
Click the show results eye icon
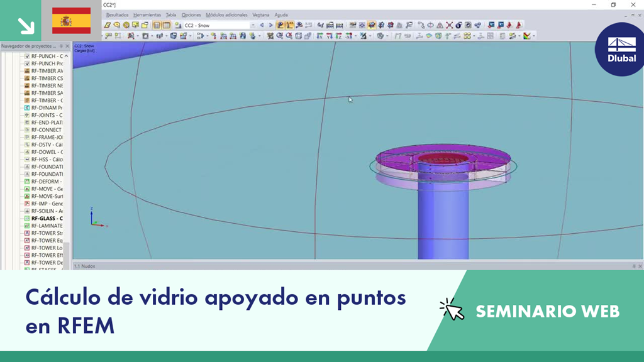pos(299,25)
